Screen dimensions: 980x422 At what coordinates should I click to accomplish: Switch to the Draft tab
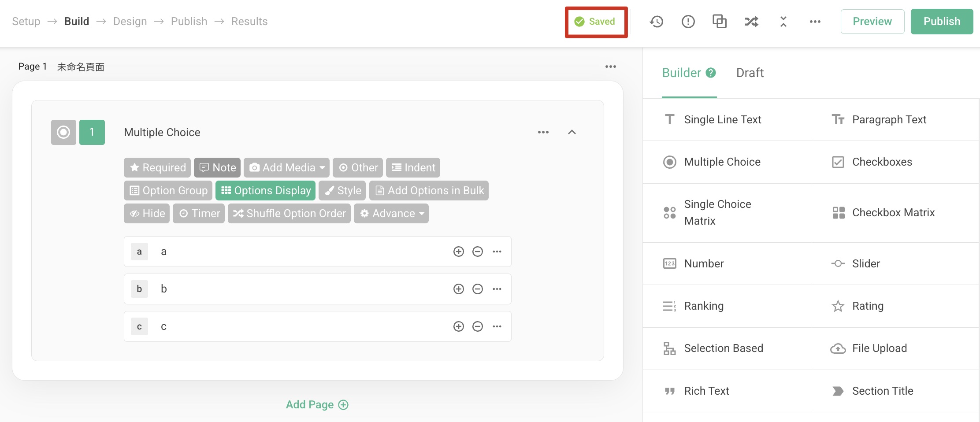click(x=750, y=73)
